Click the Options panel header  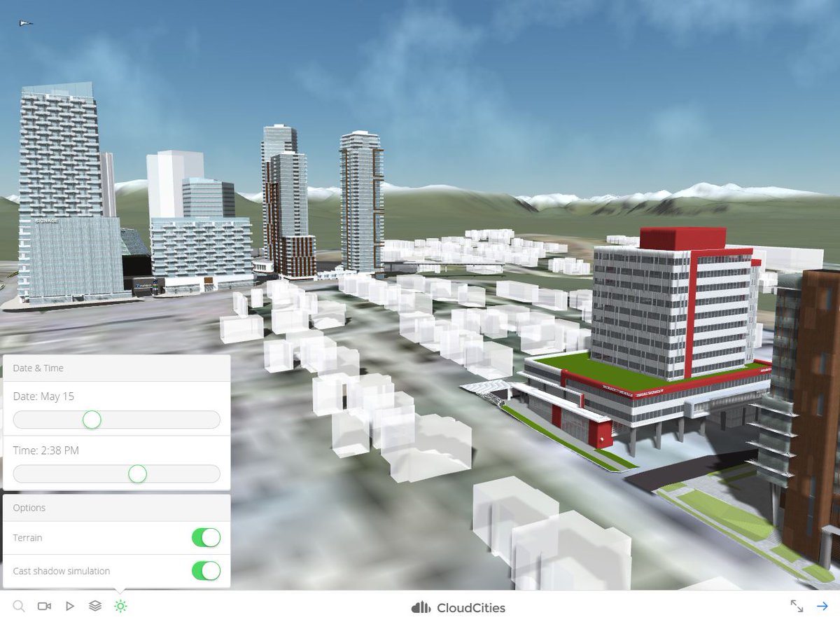(117, 508)
